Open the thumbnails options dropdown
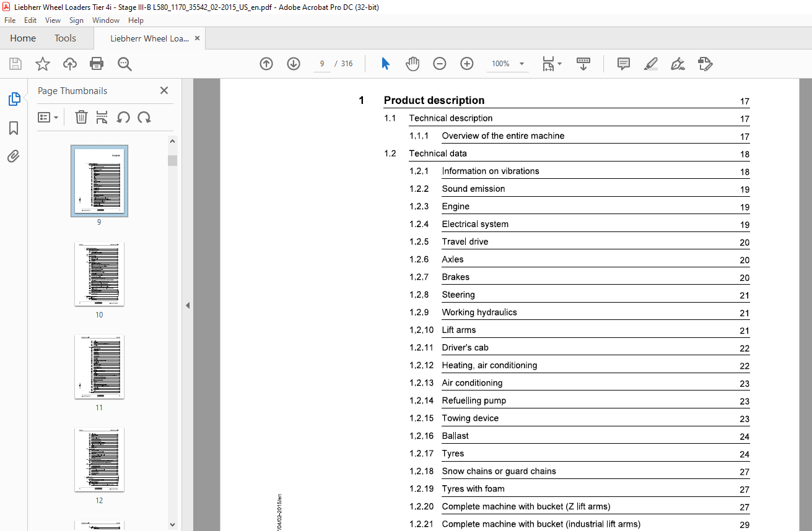 48,117
